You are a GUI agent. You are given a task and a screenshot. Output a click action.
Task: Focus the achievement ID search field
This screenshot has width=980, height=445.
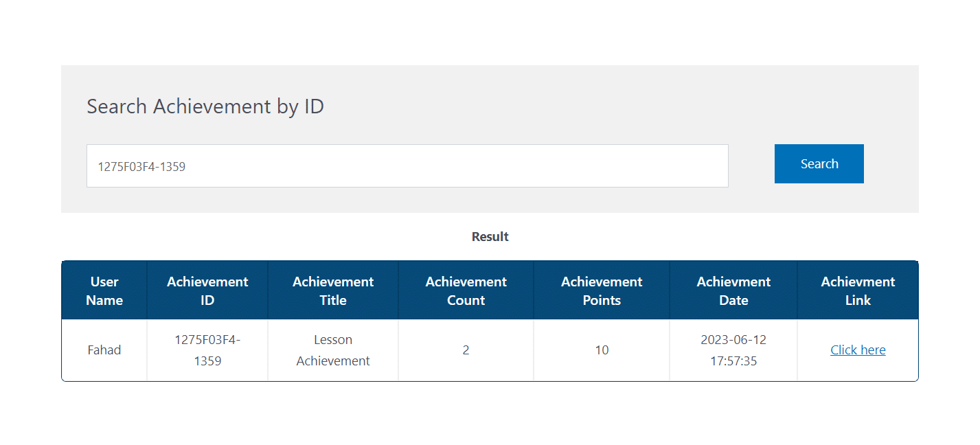[407, 166]
